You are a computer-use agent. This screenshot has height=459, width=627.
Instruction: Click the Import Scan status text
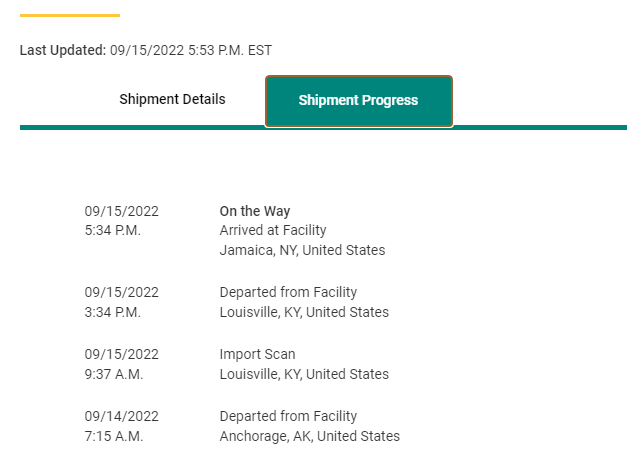coord(257,354)
